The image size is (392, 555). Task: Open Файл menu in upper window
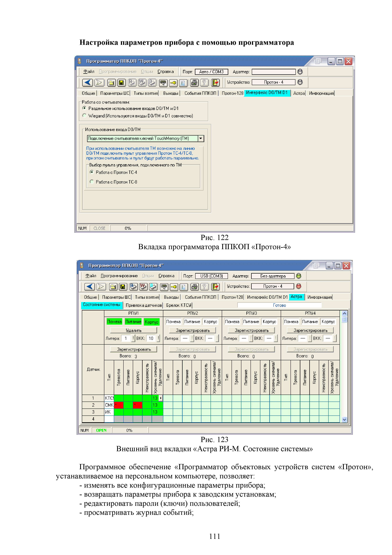click(89, 72)
